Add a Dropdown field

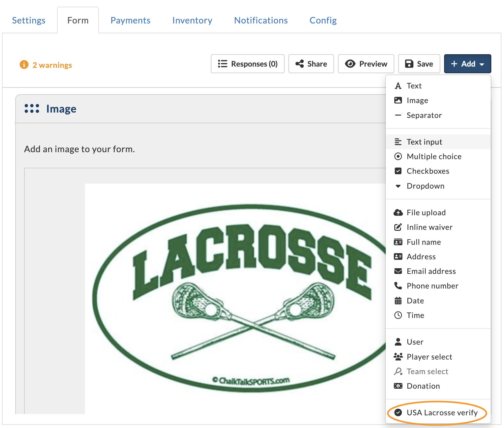pos(438,186)
